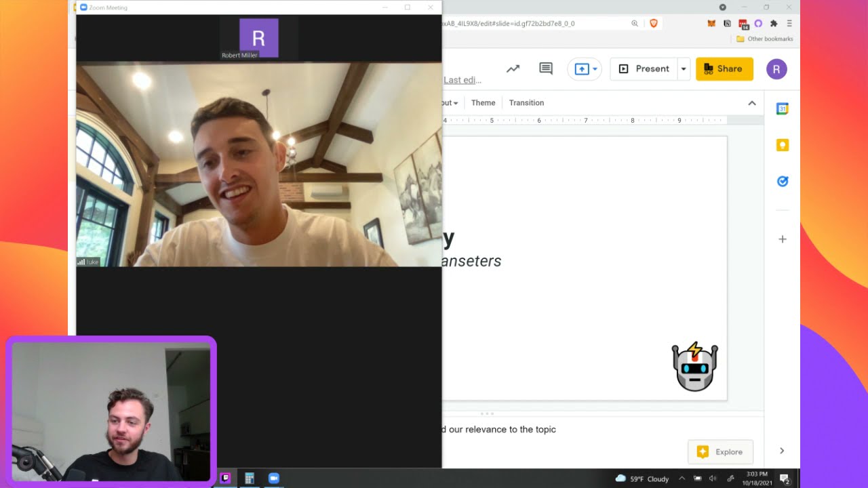This screenshot has width=868, height=488.
Task: Open the red extension with 14 badge
Action: pyautogui.click(x=743, y=24)
